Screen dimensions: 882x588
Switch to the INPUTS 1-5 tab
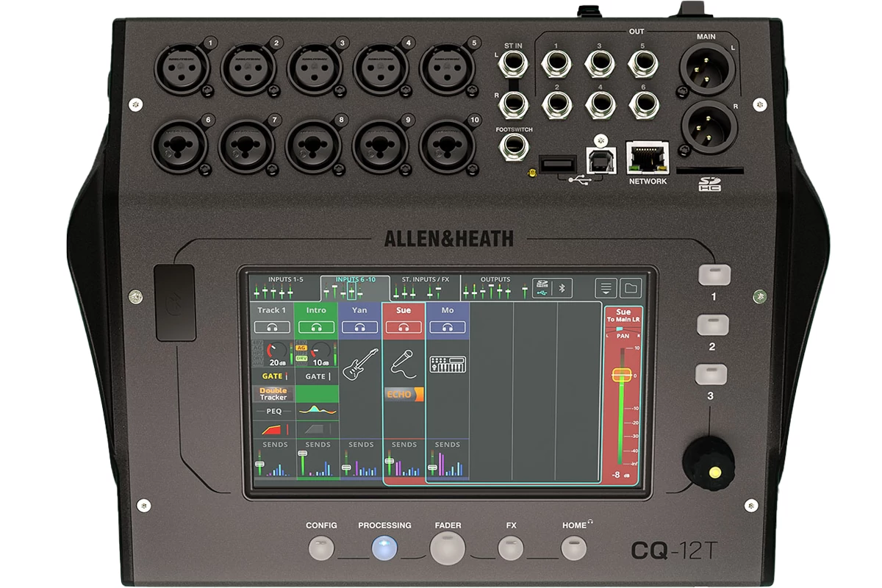click(285, 288)
